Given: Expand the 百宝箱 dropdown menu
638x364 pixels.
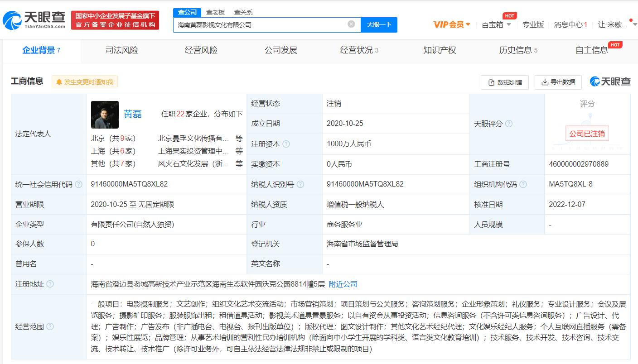Looking at the screenshot, I should (x=496, y=24).
